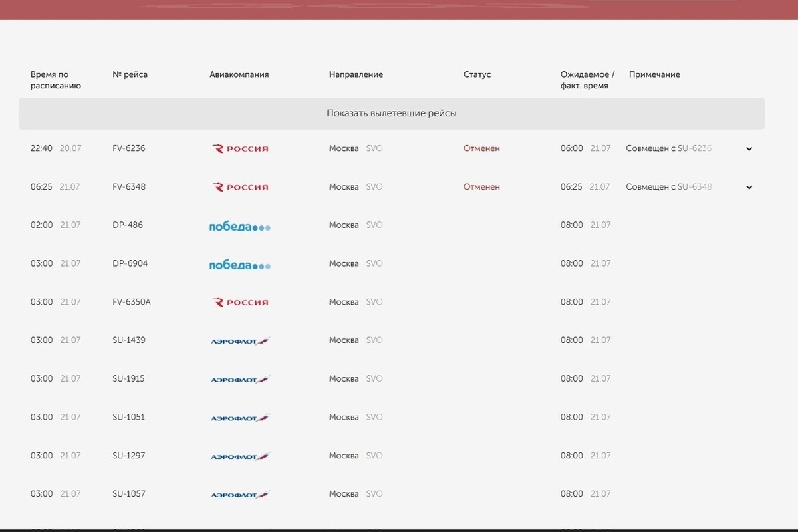Click the 'Отменен' status of flight FV-6348
This screenshot has width=798, height=532.
(x=481, y=187)
